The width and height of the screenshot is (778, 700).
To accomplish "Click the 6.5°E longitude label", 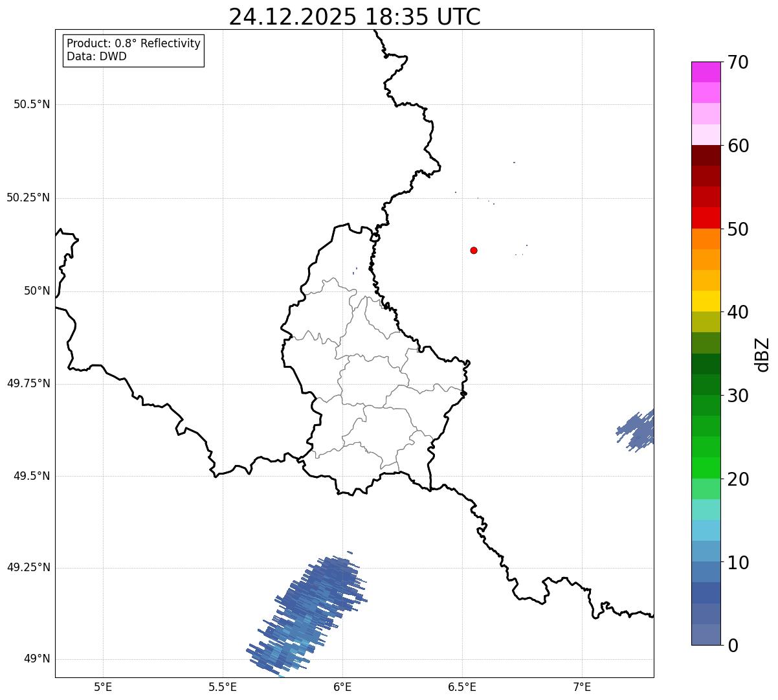I will [462, 687].
